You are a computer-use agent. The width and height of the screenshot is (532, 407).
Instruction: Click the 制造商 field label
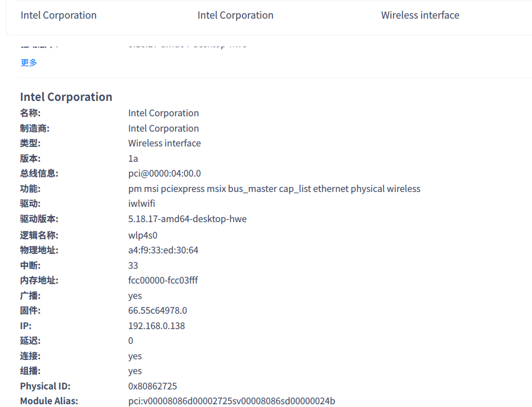[x=31, y=128]
